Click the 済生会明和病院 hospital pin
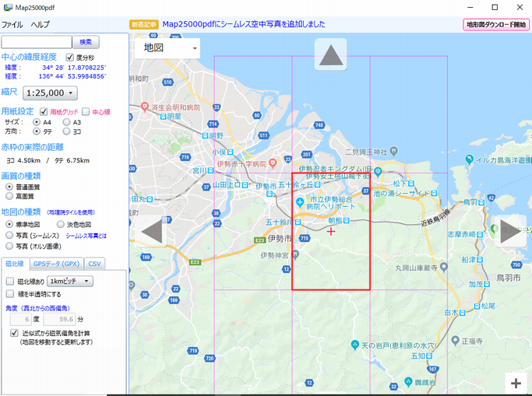The image size is (532, 396). [145, 107]
